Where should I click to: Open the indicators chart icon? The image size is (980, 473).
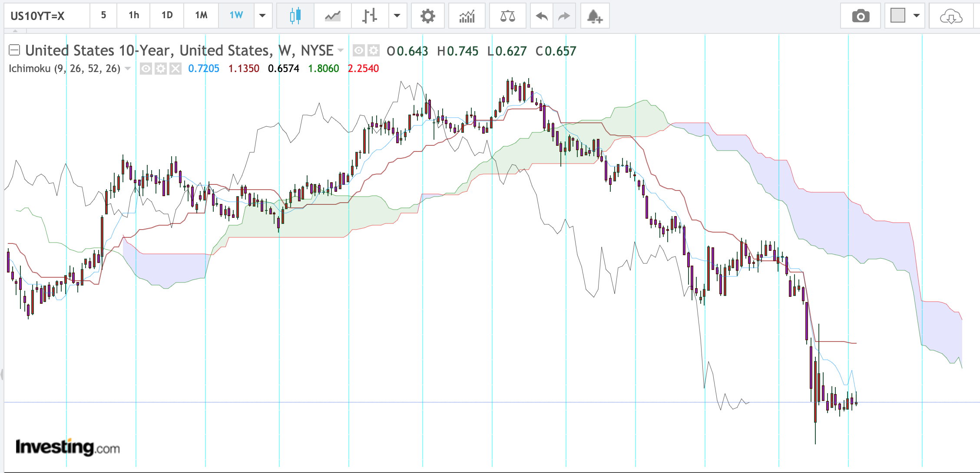click(x=467, y=16)
